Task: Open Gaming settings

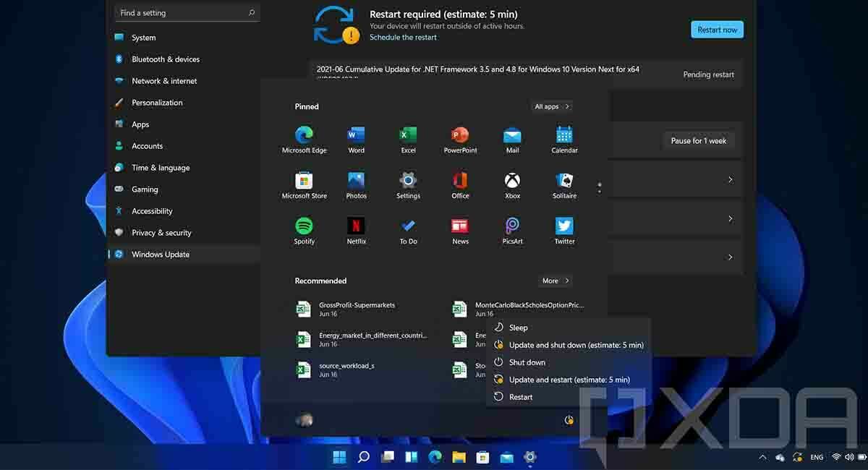Action: [x=184, y=189]
